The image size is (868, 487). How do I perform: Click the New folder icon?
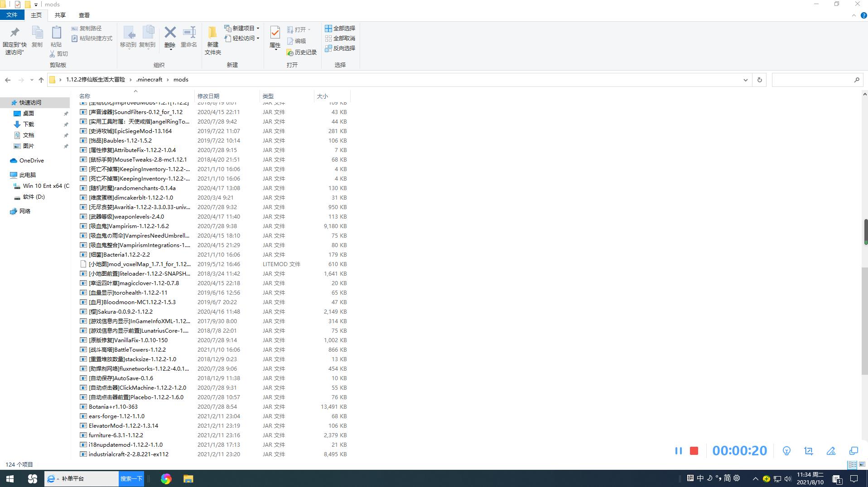pos(212,32)
